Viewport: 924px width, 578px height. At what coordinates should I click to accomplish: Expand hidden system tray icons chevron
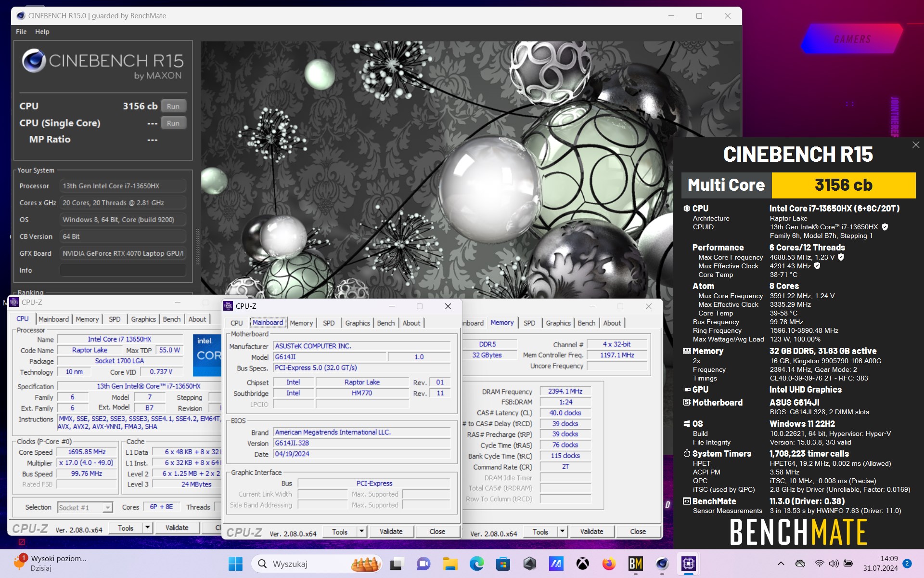tap(781, 564)
